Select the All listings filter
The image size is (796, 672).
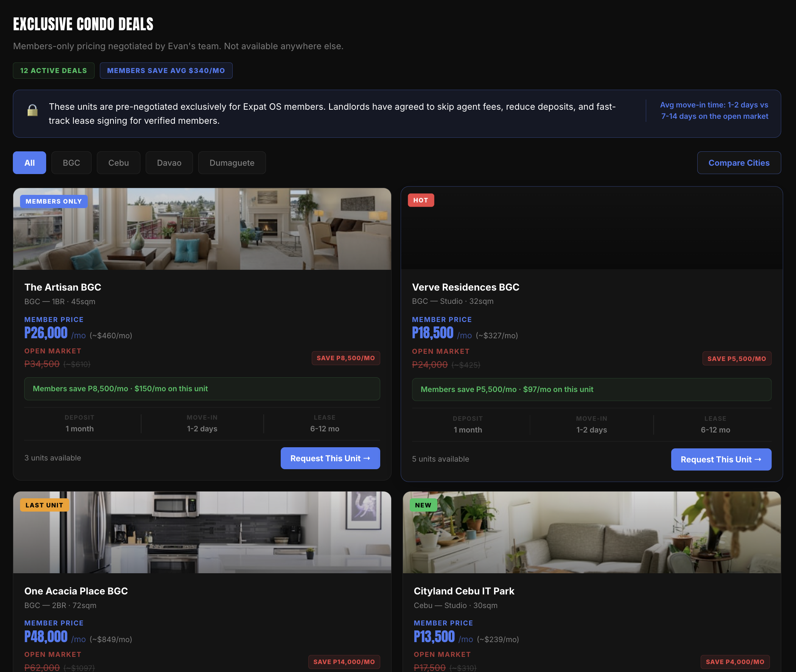(x=29, y=163)
